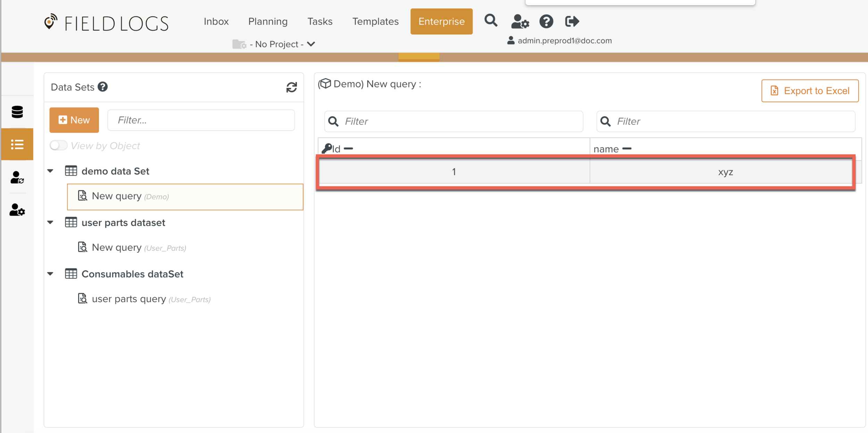Go to the Inbox tab
Image resolution: width=868 pixels, height=433 pixels.
(216, 22)
